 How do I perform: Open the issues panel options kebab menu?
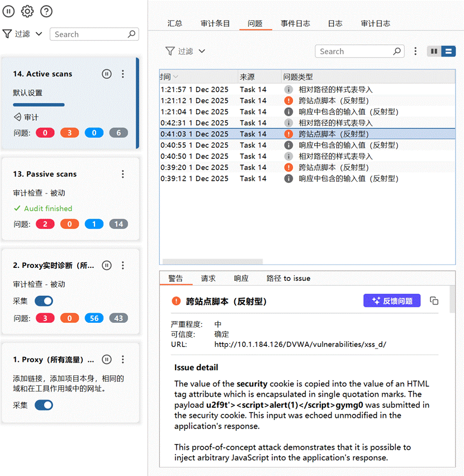pyautogui.click(x=415, y=51)
